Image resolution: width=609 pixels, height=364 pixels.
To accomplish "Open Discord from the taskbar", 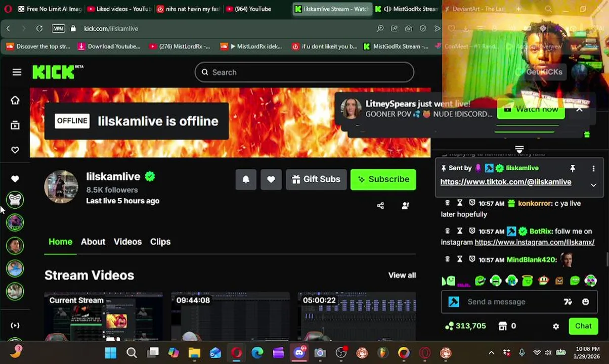I will click(x=299, y=353).
